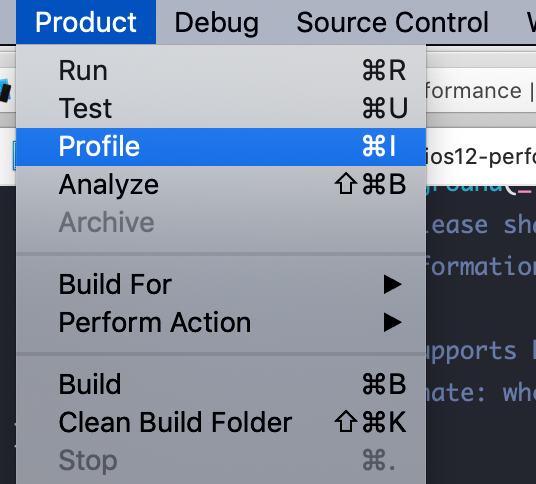
Task: Expand the Build For submenu
Action: [221, 284]
